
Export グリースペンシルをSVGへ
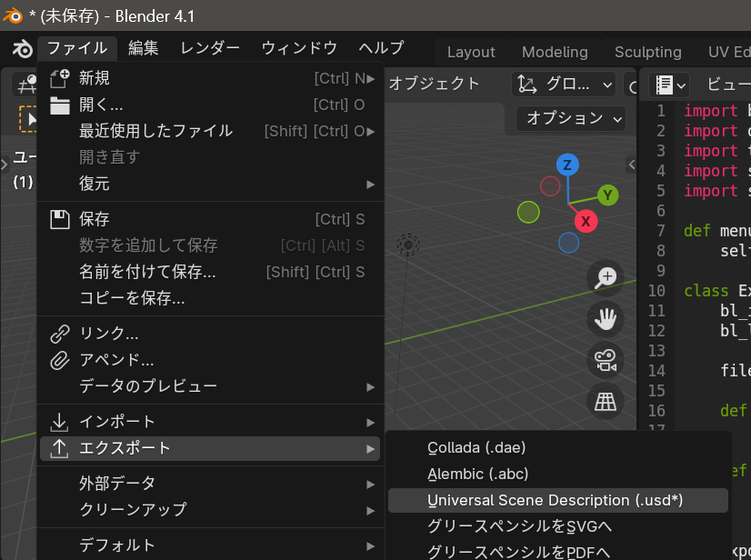point(558,527)
